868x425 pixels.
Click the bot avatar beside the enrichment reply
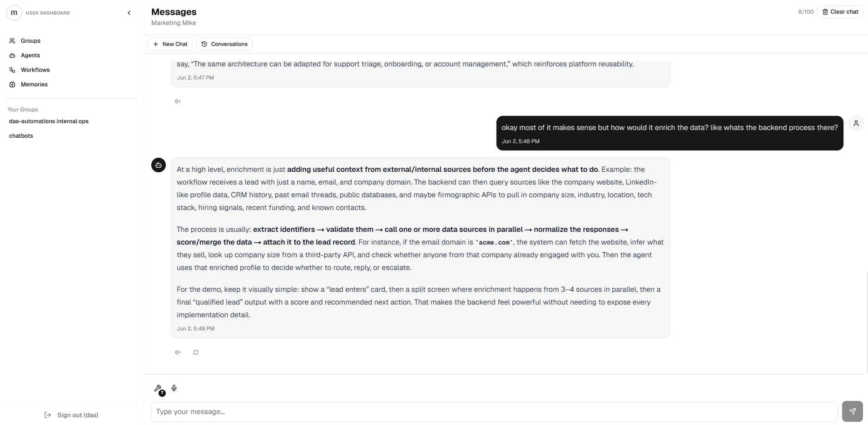[x=159, y=165]
